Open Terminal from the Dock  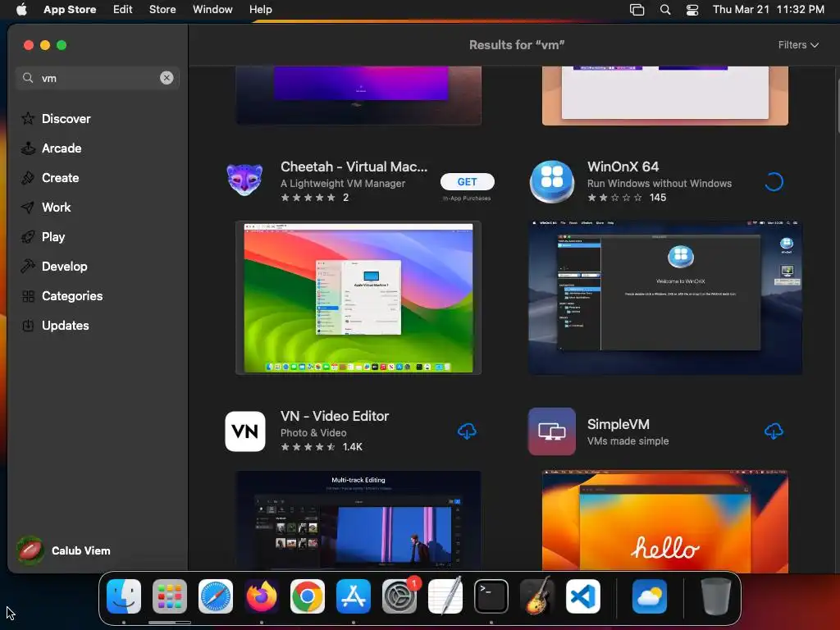coord(491,596)
